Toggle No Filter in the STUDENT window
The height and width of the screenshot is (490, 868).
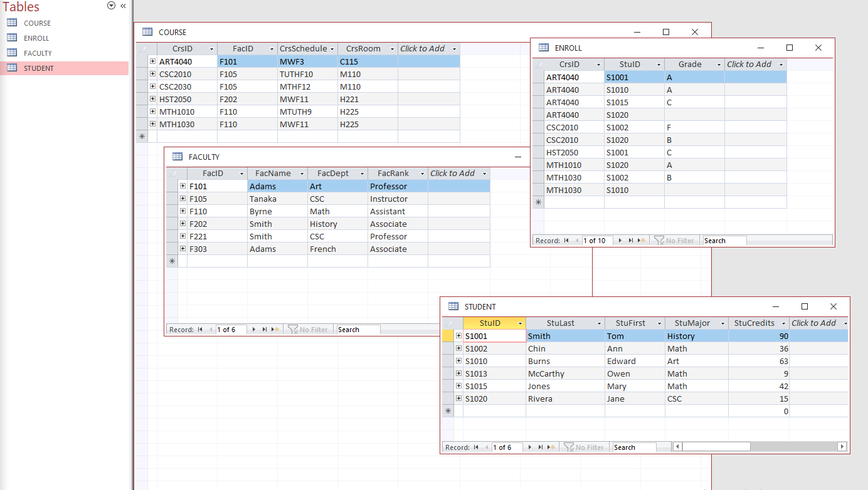coord(585,447)
